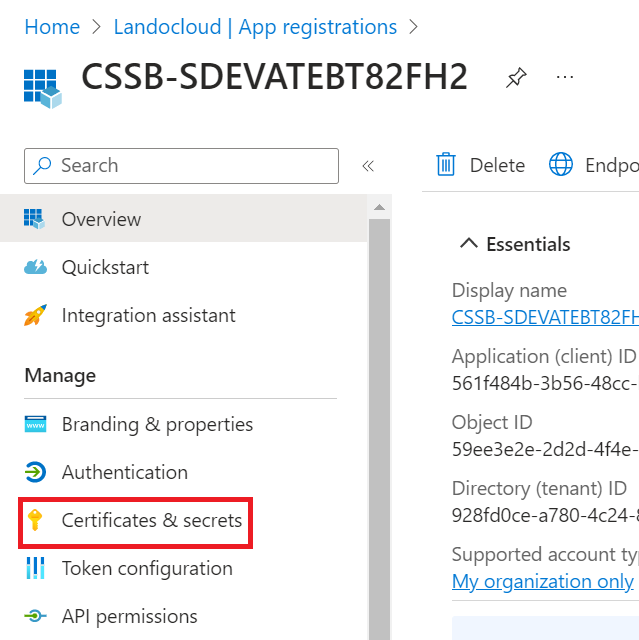The image size is (639, 640).
Task: Open the display name link
Action: click(x=545, y=317)
